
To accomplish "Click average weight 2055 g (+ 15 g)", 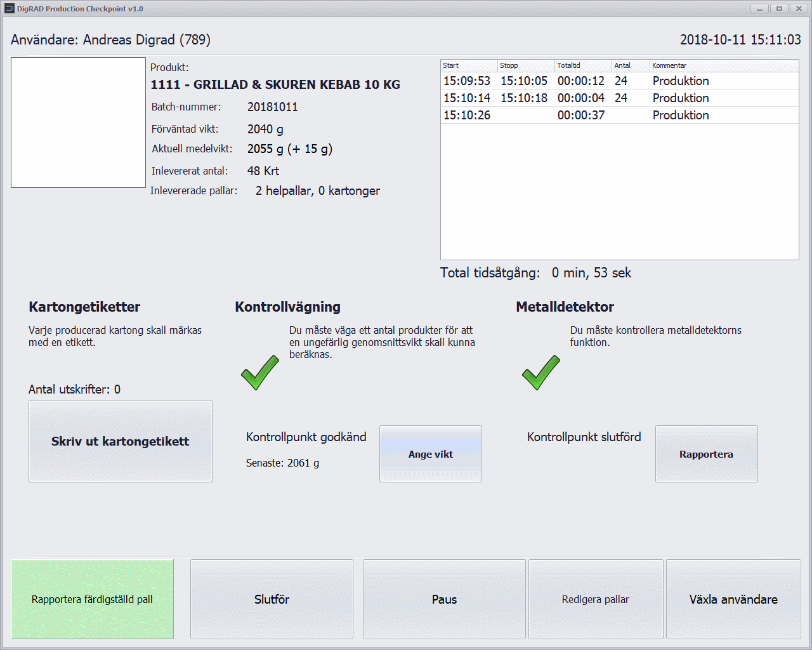I will (x=290, y=149).
